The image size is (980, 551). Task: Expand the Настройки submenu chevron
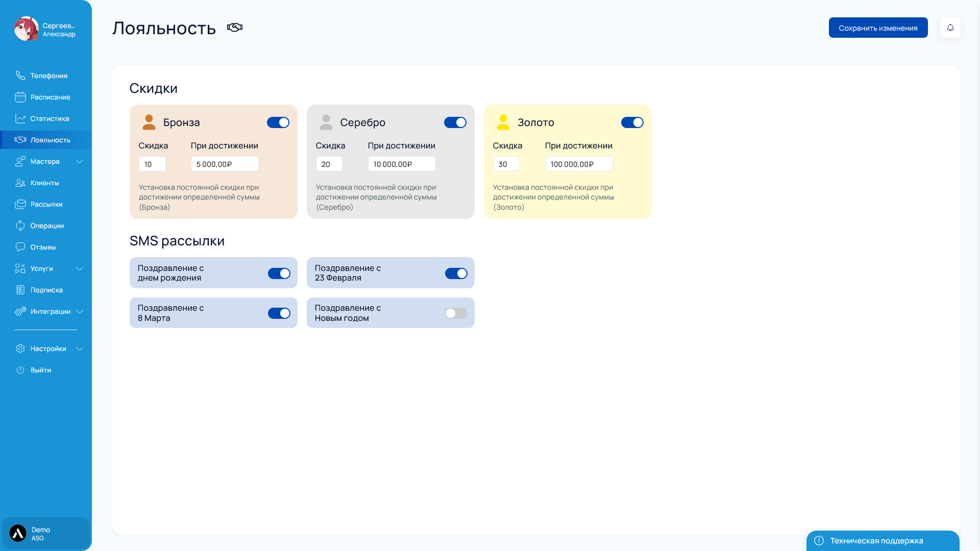tap(80, 349)
